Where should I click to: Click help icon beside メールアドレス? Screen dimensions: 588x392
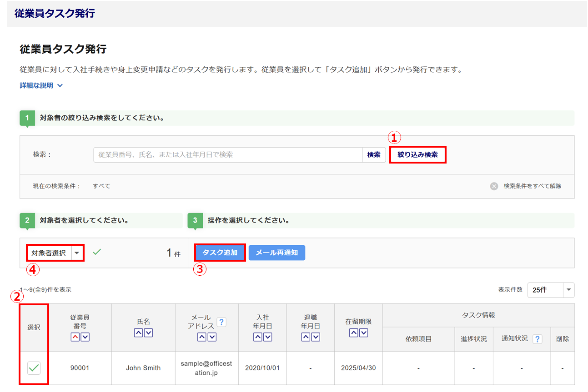(221, 322)
